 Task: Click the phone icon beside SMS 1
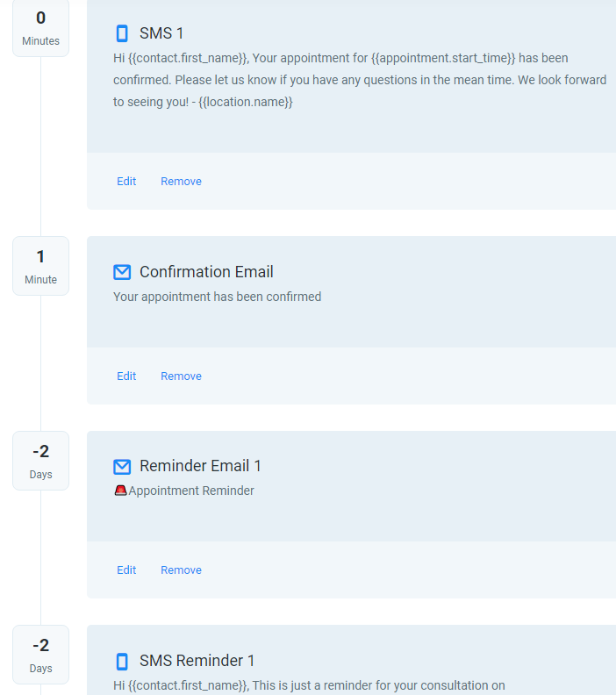point(122,33)
